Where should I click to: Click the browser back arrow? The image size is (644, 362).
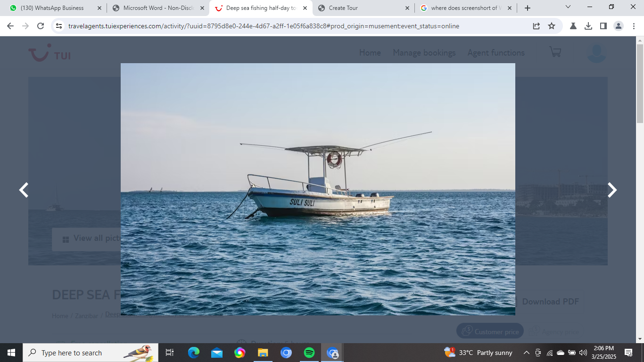[x=10, y=26]
